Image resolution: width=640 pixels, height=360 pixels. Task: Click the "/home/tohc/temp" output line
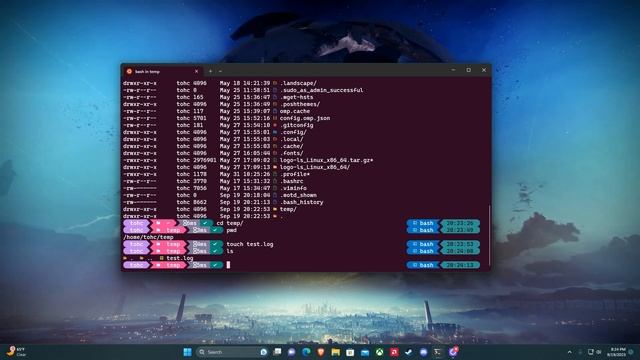tap(148, 237)
